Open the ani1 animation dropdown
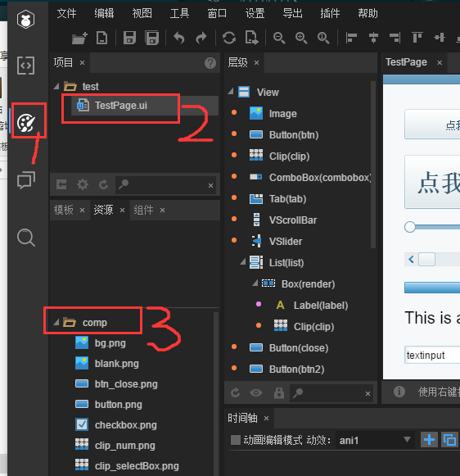Image resolution: width=460 pixels, height=476 pixels. coord(375,440)
